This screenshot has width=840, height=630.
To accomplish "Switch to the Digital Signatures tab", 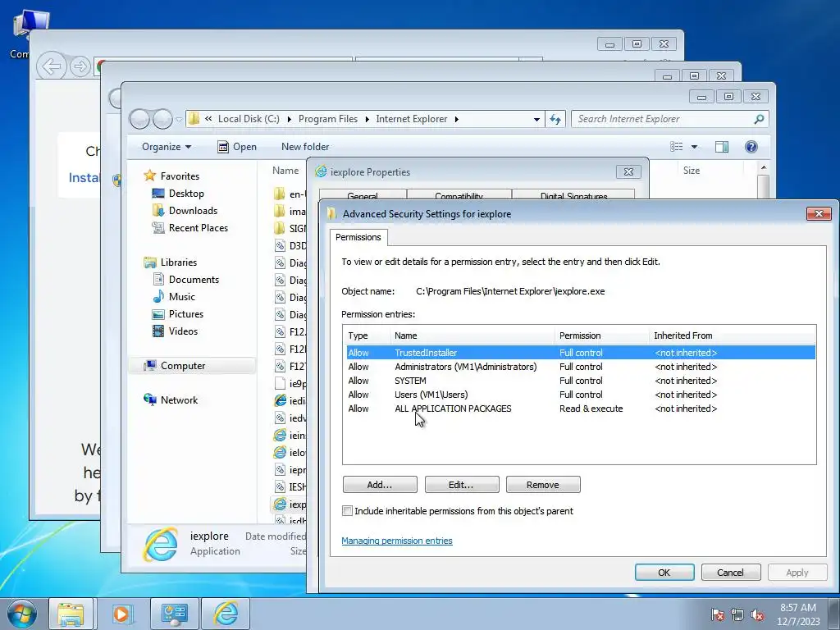I will pos(573,194).
